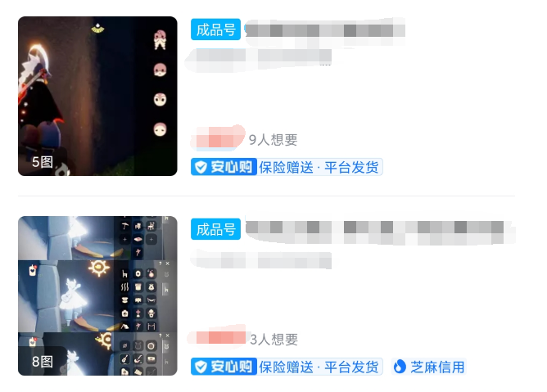The image size is (547, 392).
Task: Click the wavy steam icon in the 8图 thumbnail
Action: click(x=125, y=287)
